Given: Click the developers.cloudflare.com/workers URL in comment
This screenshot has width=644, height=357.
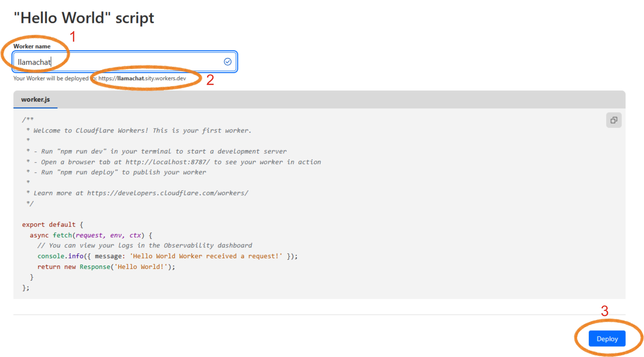Looking at the screenshot, I should (167, 193).
